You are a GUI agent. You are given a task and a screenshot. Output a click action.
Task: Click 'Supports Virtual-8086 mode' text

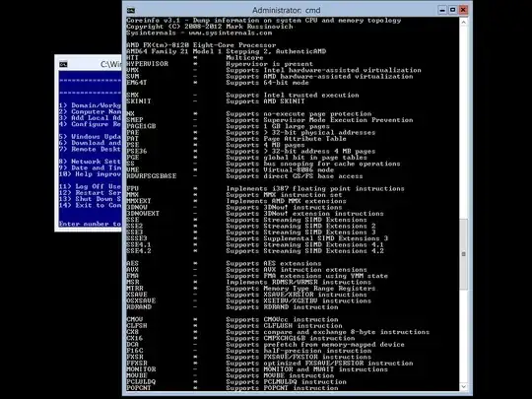pyautogui.click(x=280, y=170)
